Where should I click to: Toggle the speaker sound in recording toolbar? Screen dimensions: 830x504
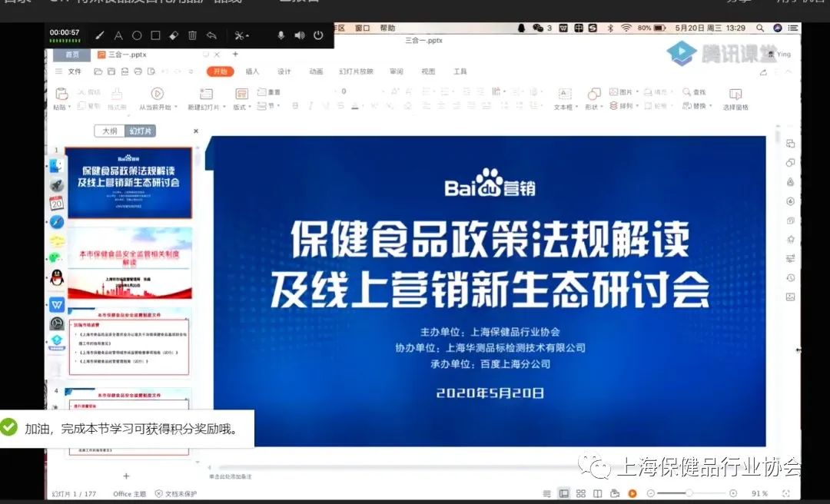[300, 35]
